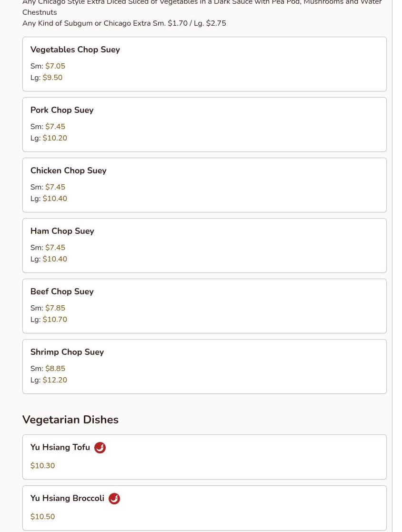Click the Vegetarian Dishes section heading
This screenshot has height=532, width=402.
tap(70, 420)
